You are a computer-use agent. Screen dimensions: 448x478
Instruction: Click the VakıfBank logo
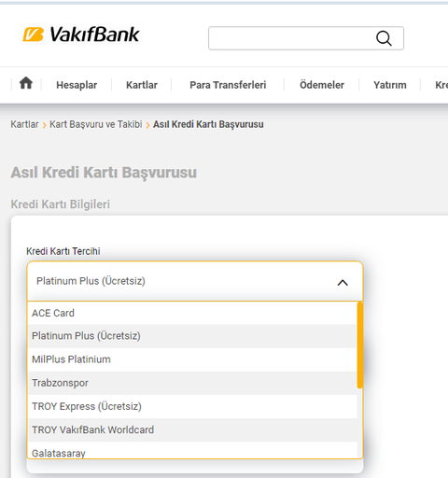81,35
